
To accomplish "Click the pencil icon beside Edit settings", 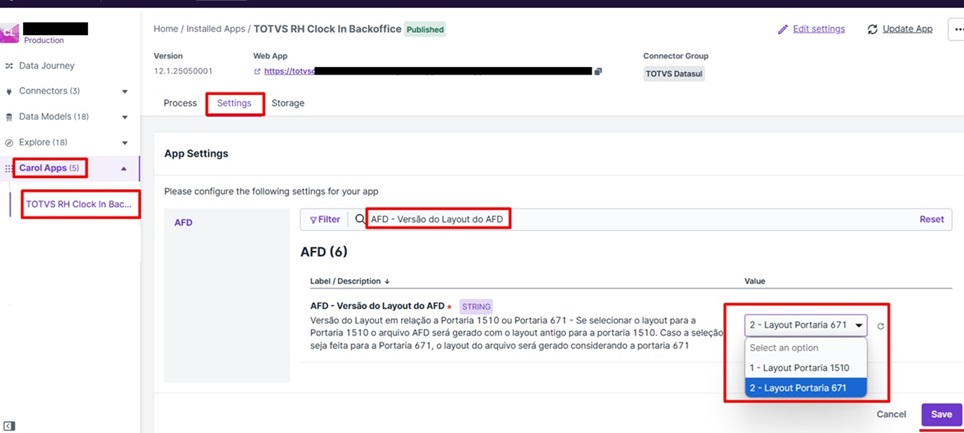I will [783, 30].
